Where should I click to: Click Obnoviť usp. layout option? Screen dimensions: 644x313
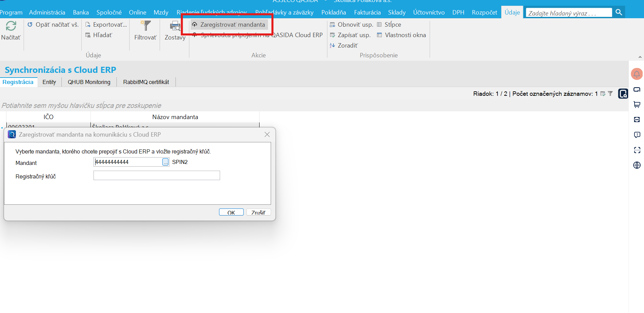351,25
